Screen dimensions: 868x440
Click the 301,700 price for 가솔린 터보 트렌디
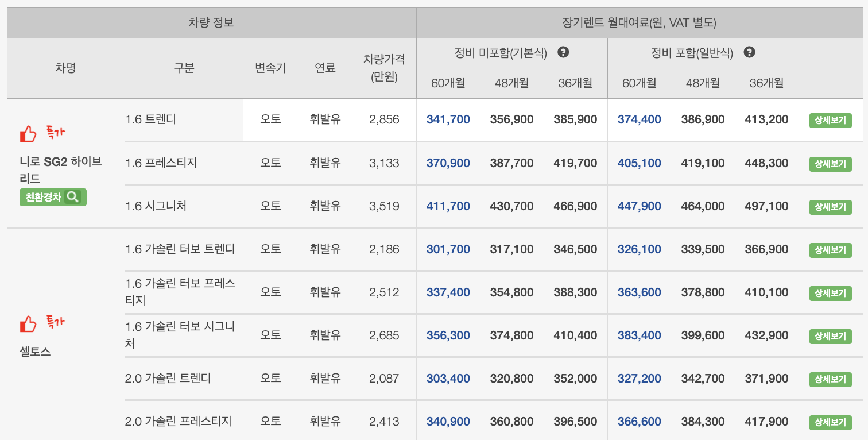pyautogui.click(x=448, y=249)
